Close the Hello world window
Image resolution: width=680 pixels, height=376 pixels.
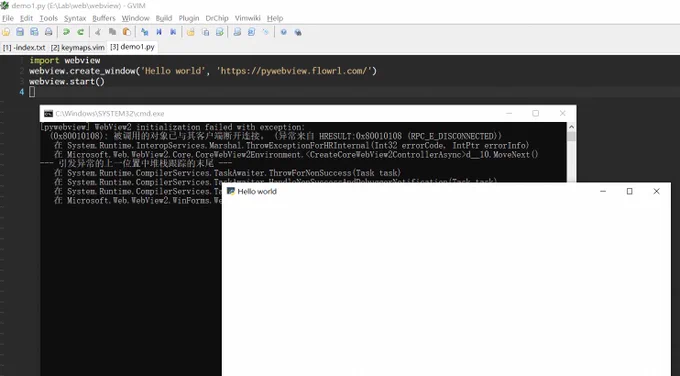pos(657,191)
